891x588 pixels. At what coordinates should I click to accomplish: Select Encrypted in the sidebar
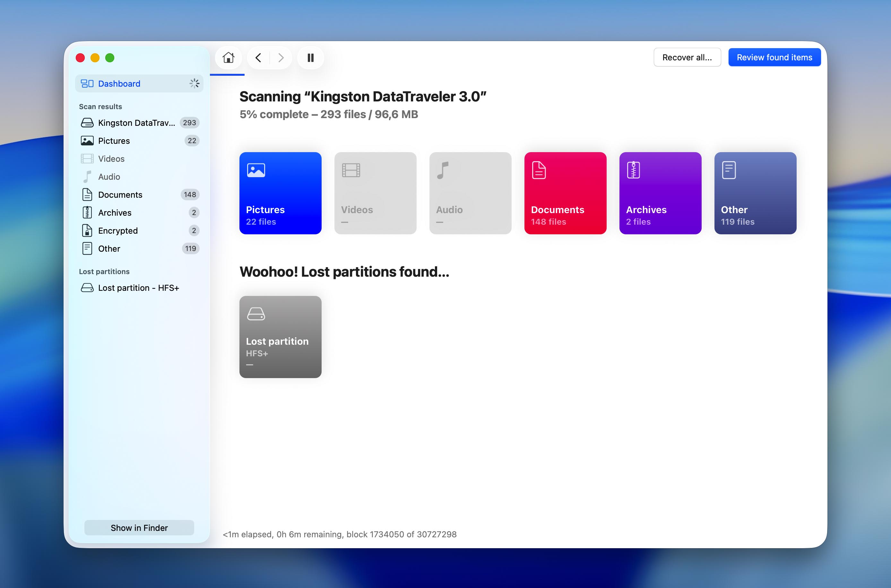click(139, 231)
